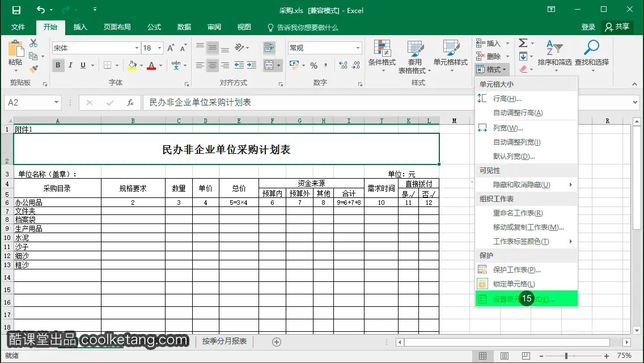Click the Delete (删除) cells button
The image size is (644, 363).
click(x=493, y=56)
